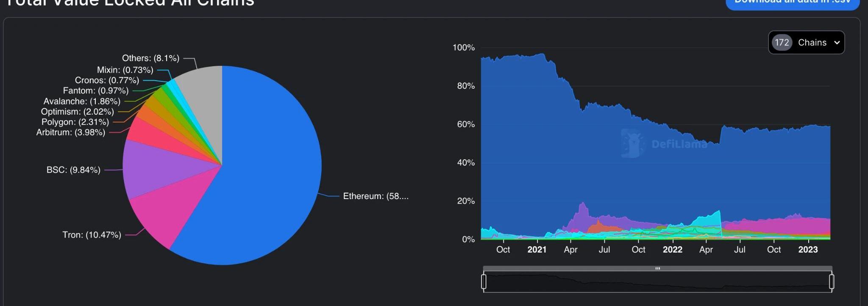Click the Tron (10.47%) label

coord(92,235)
